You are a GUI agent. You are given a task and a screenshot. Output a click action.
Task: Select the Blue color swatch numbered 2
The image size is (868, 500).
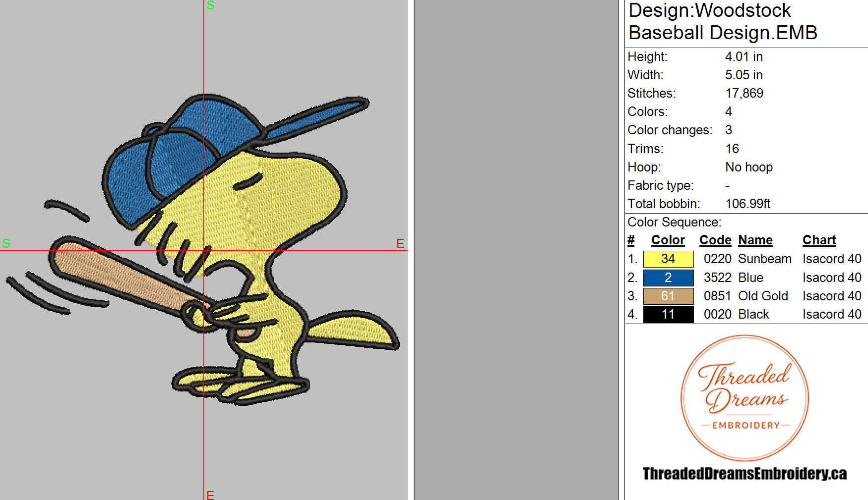point(668,278)
